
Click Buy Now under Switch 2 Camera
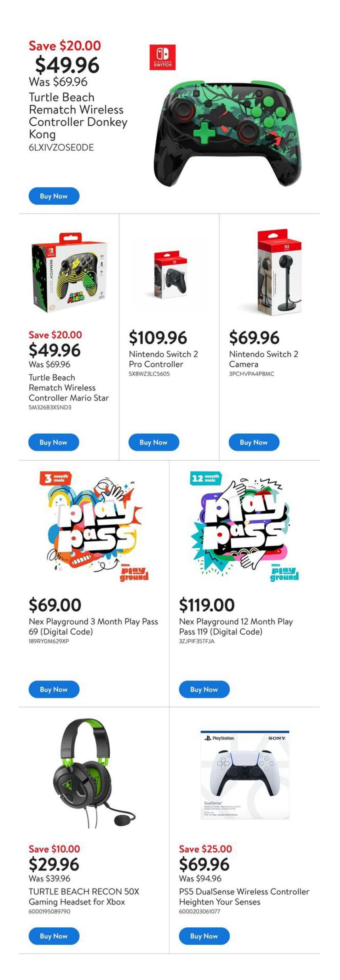click(x=254, y=442)
